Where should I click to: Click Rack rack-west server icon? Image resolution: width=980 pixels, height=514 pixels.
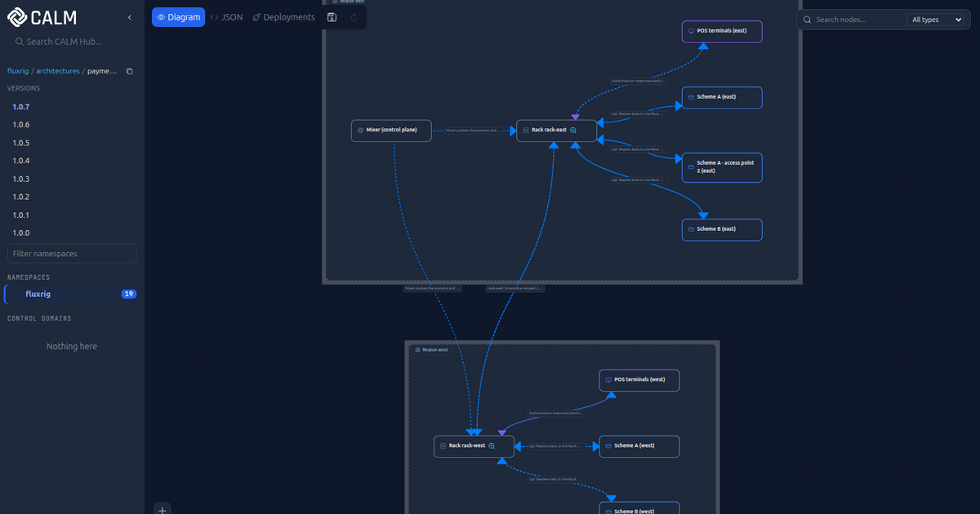click(x=443, y=446)
